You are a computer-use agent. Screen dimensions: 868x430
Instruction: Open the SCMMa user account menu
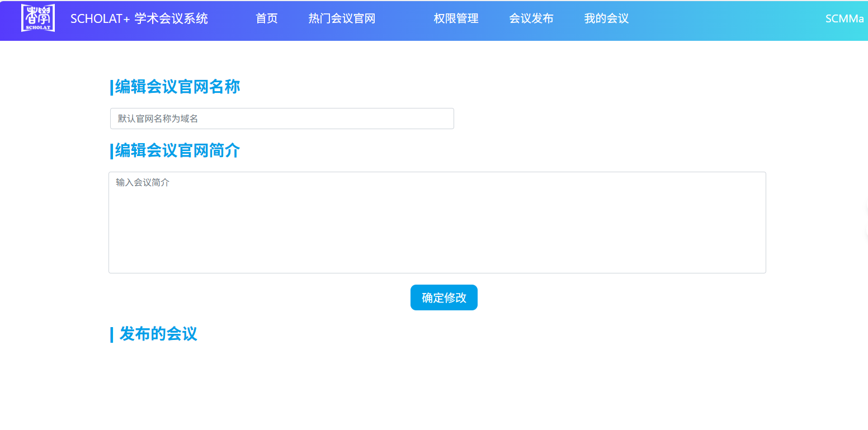[844, 18]
